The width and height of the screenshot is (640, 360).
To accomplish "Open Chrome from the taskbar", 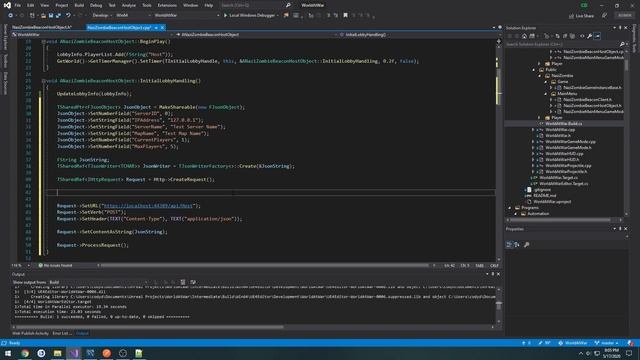I will pos(25,353).
